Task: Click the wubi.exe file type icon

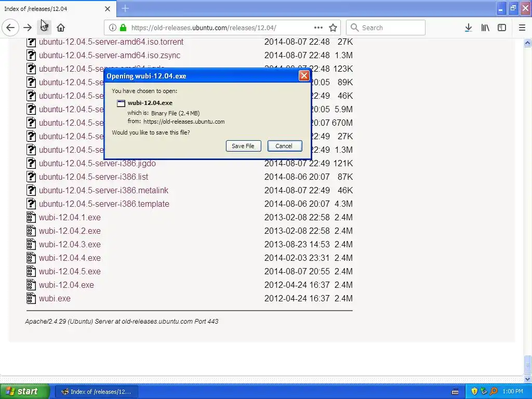Action: pyautogui.click(x=31, y=298)
